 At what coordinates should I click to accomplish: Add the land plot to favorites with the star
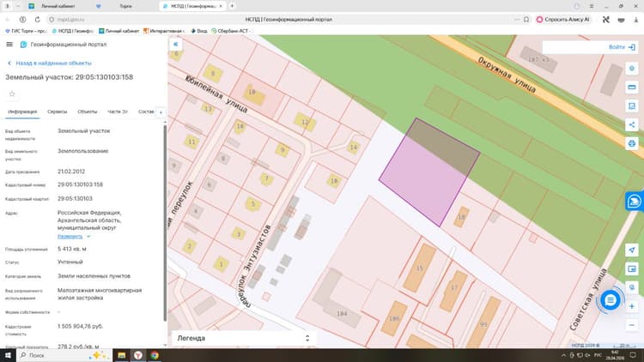pyautogui.click(x=12, y=94)
